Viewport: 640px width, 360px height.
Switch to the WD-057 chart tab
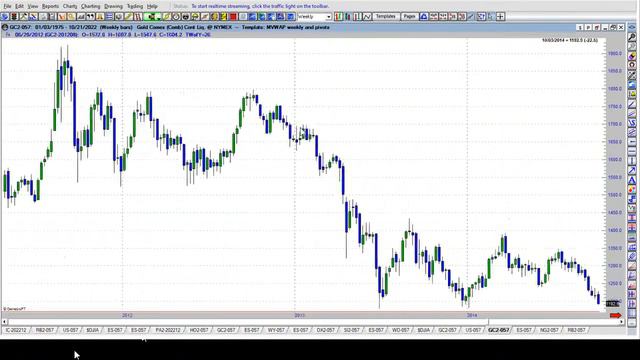click(x=400, y=330)
